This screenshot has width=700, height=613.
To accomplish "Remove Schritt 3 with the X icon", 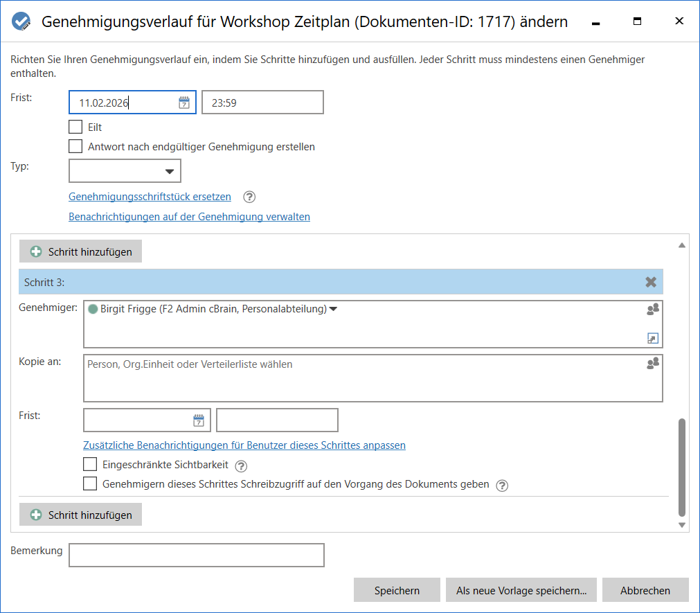I will pyautogui.click(x=651, y=282).
